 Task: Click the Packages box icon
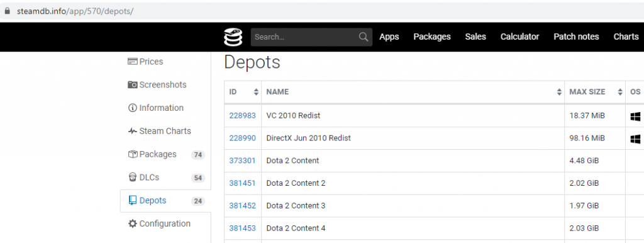click(132, 154)
